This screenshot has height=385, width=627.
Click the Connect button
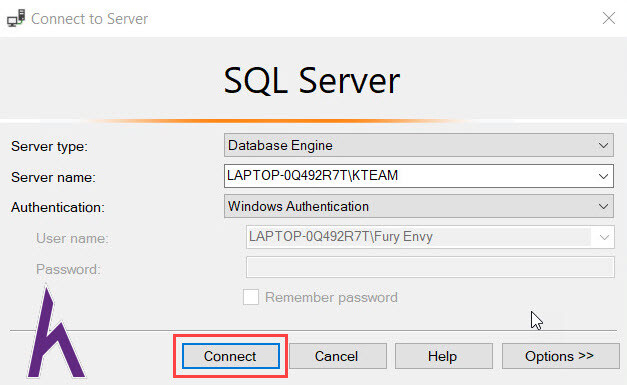point(231,356)
